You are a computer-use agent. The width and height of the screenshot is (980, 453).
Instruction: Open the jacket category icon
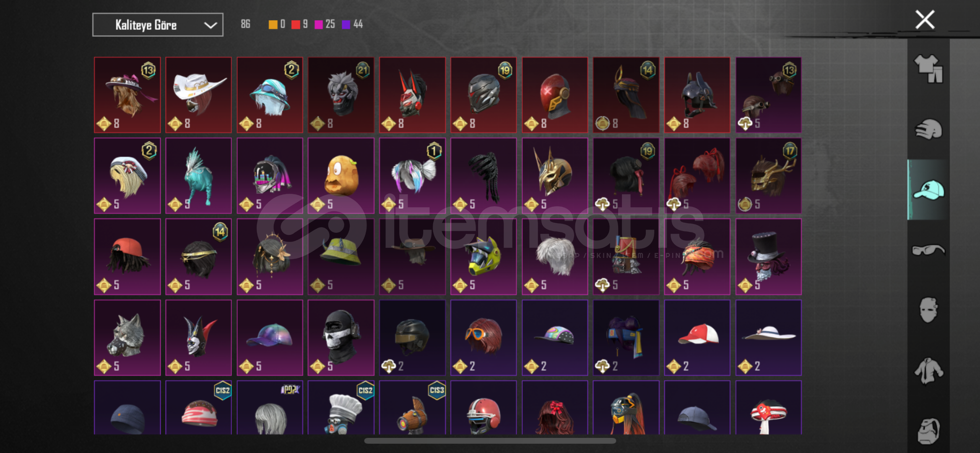[x=928, y=370]
